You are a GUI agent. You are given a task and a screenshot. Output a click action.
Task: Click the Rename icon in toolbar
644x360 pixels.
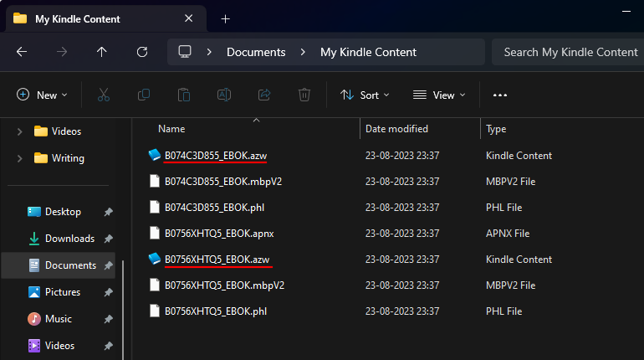[x=224, y=95]
